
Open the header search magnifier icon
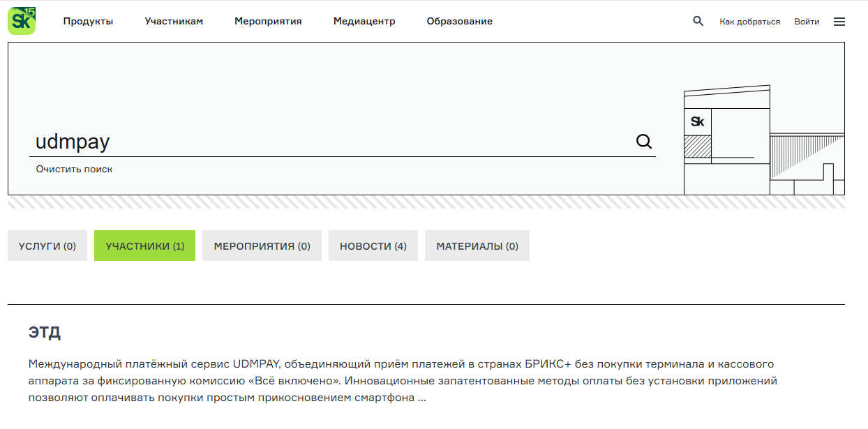(x=698, y=21)
